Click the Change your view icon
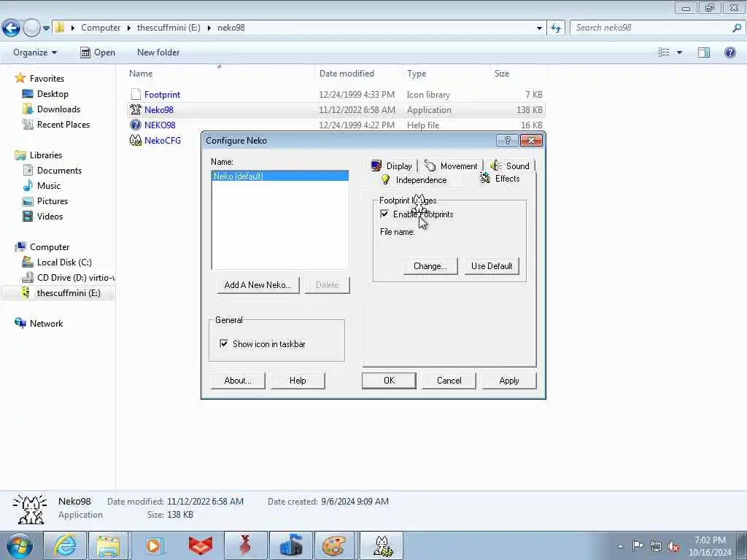This screenshot has height=560, width=747. point(664,52)
